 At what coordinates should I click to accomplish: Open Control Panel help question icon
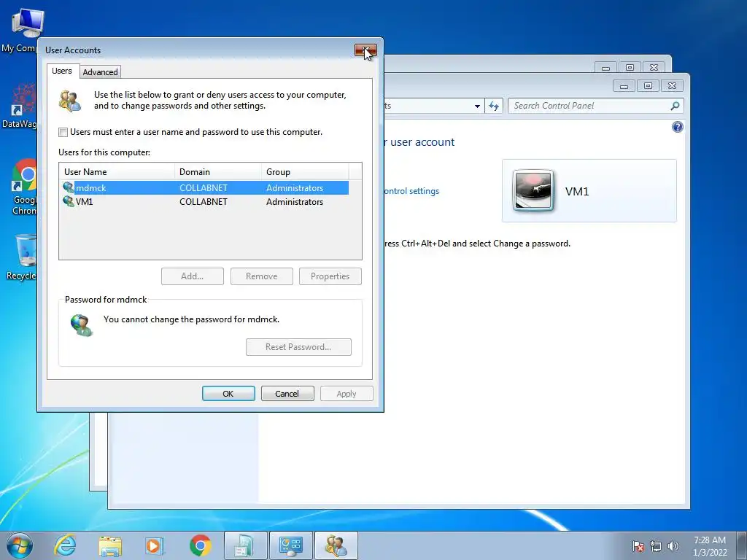tap(678, 127)
